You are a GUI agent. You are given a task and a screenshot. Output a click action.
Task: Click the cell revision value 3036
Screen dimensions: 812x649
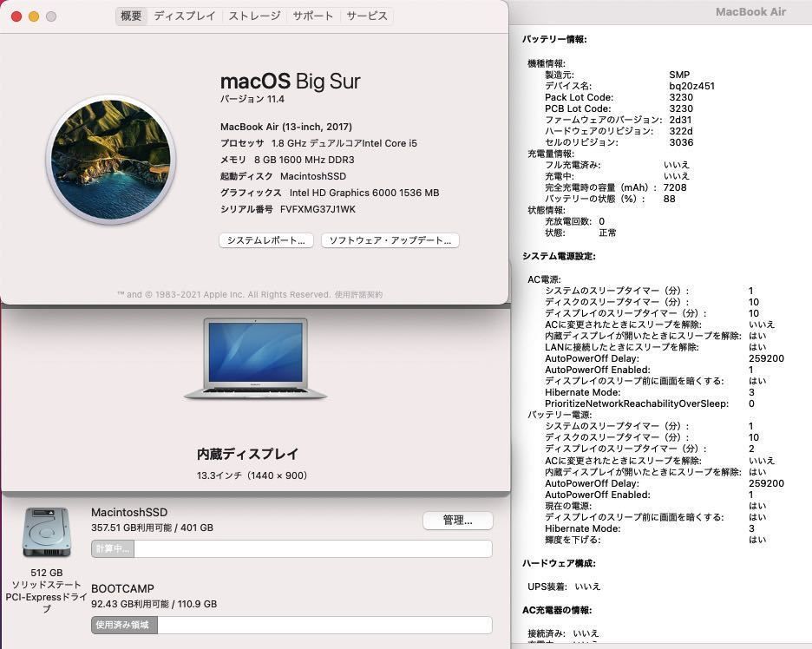[x=681, y=142]
